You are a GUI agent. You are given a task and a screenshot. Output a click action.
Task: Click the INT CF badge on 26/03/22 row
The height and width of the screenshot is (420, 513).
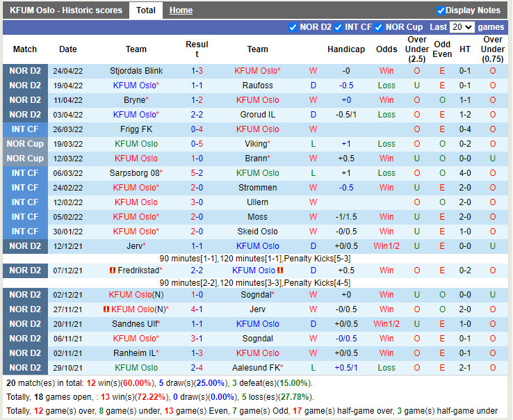click(x=25, y=129)
